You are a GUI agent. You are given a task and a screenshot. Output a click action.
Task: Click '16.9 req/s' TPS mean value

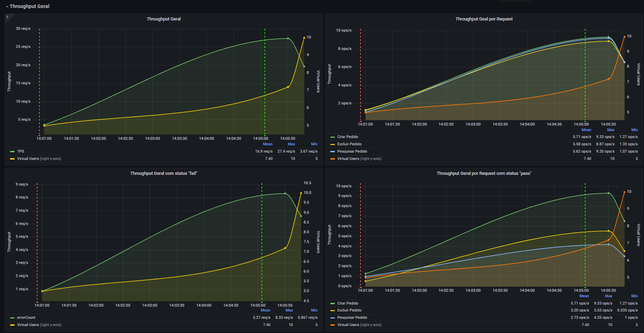[264, 151]
